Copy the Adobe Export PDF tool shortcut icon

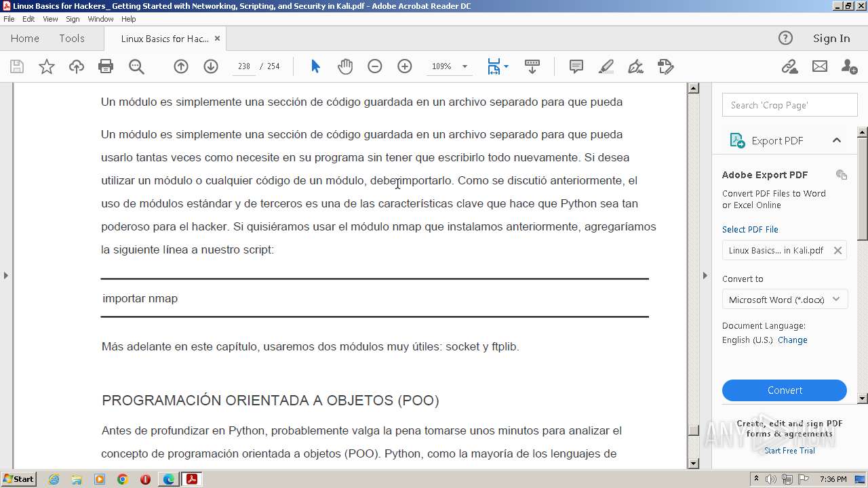[x=842, y=175]
